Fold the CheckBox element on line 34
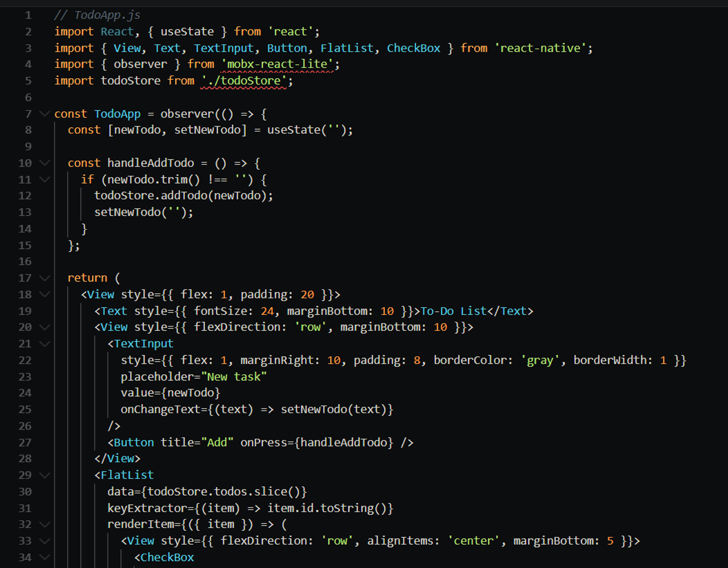Viewport: 728px width, 568px height. click(x=44, y=557)
